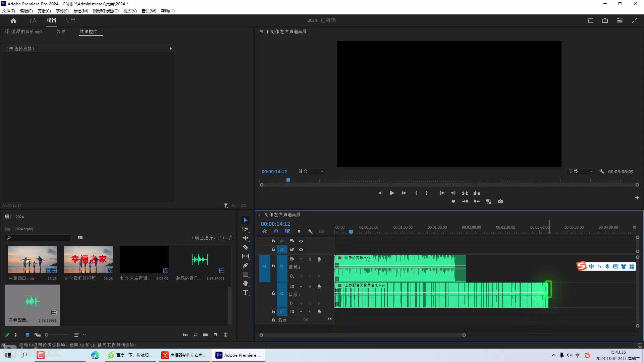Mute audio track A2
This screenshot has height=362, width=644.
[301, 287]
